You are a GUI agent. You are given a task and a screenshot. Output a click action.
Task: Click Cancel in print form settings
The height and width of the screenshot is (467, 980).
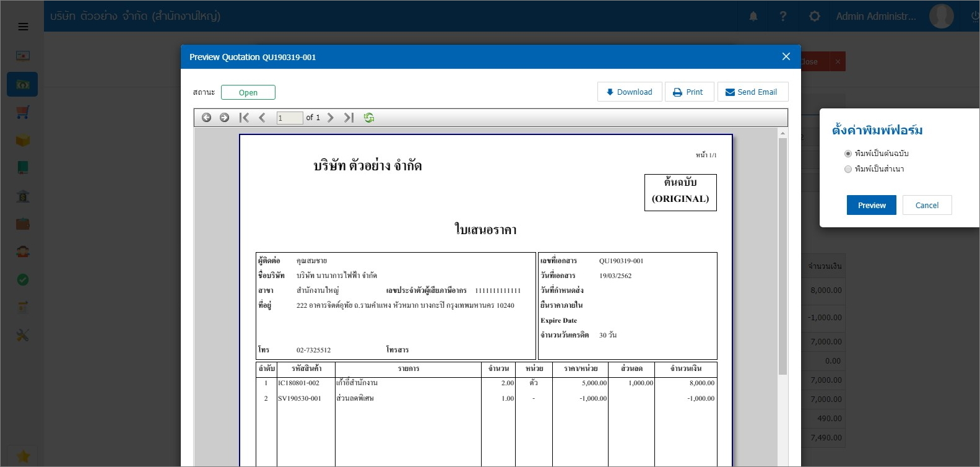(x=927, y=205)
